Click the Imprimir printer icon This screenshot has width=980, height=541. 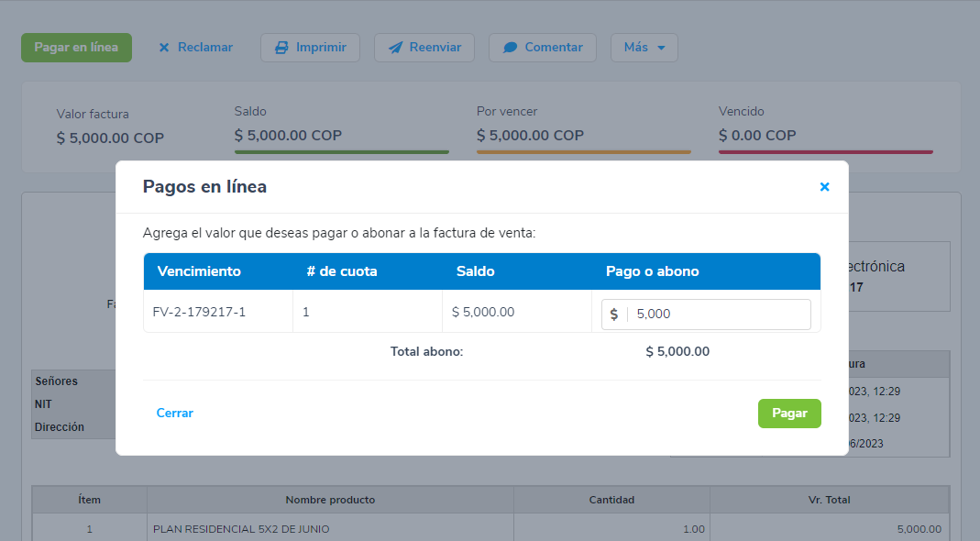click(281, 48)
